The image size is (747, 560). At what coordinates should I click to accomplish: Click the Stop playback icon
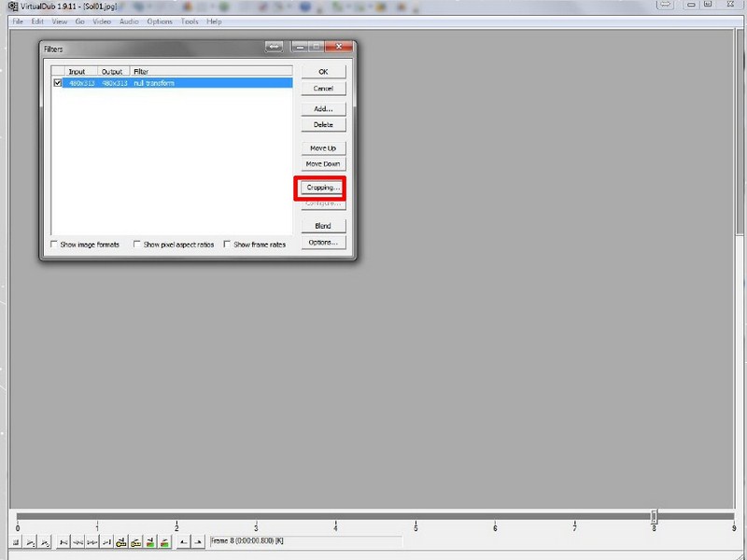click(x=17, y=541)
